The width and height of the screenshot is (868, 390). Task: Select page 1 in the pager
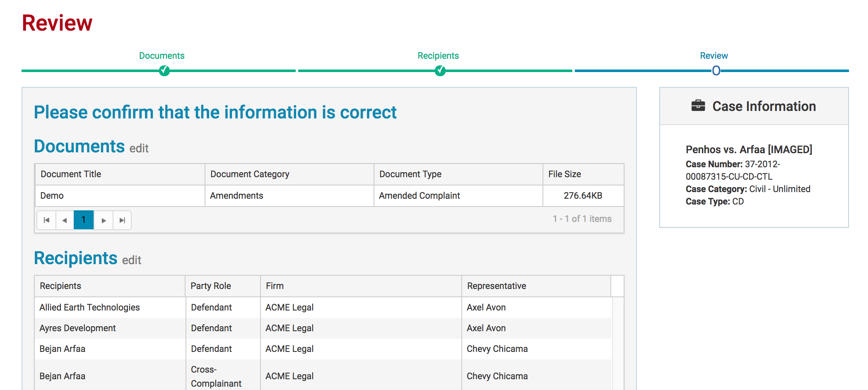(84, 220)
